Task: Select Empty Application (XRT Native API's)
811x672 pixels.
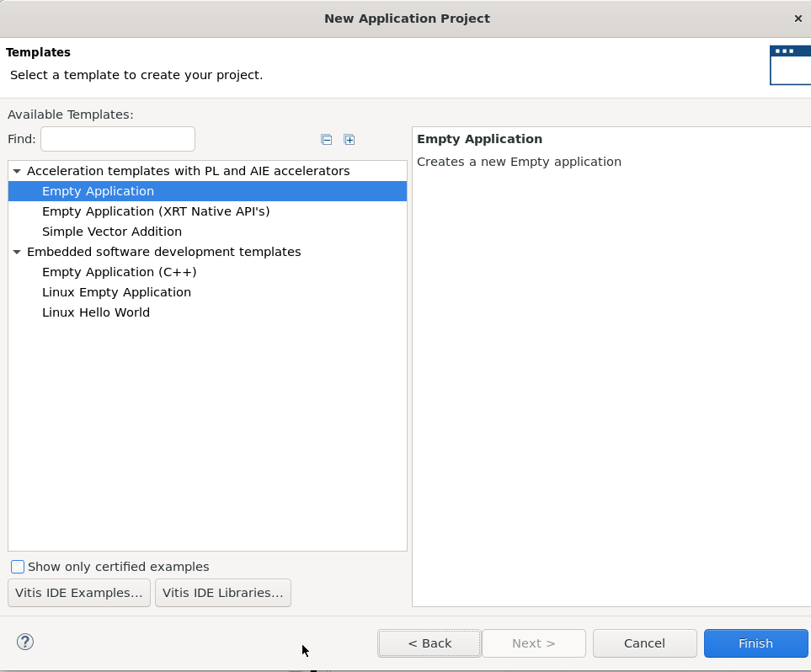Action: 156,211
